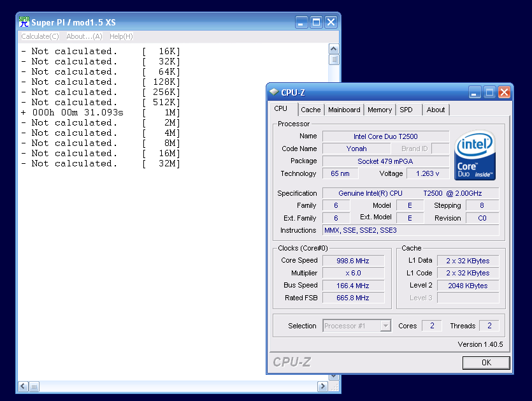Switch to the About tab in CPU-Z
This screenshot has height=401, width=532.
(436, 110)
